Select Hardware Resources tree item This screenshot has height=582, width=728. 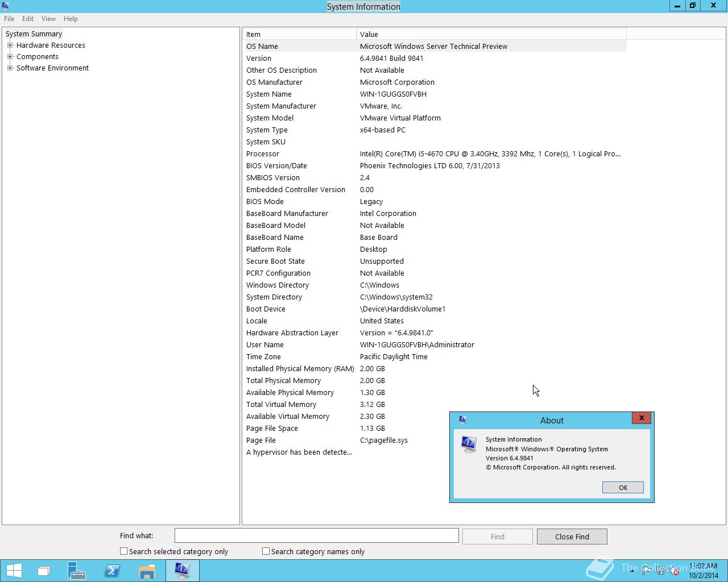[51, 45]
